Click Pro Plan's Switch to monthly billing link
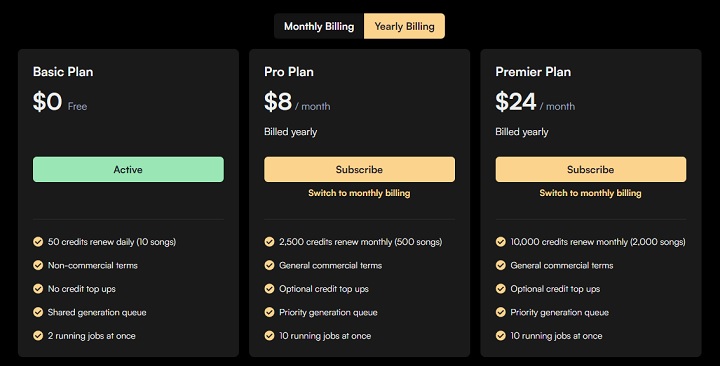Viewport: 720px width, 366px height. pos(359,193)
